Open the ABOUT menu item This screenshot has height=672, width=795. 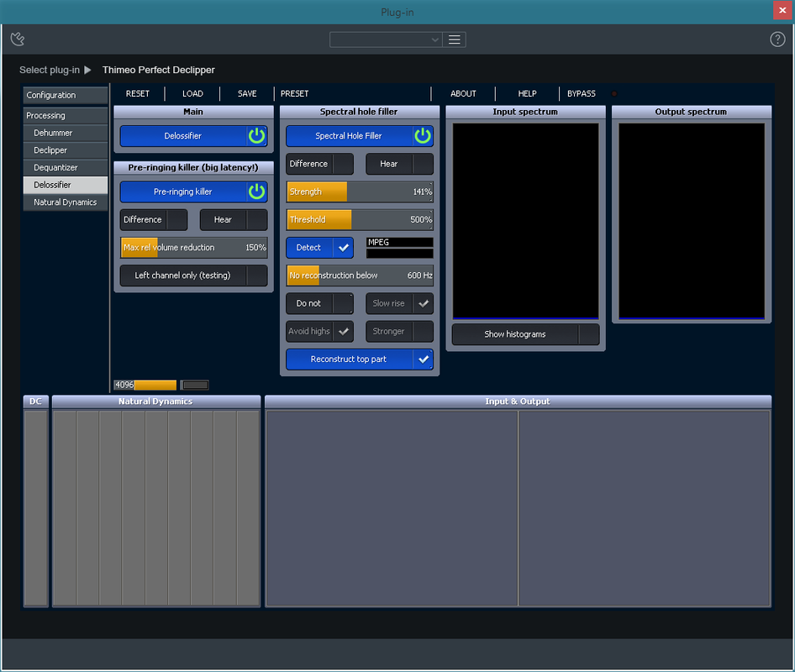coord(463,94)
